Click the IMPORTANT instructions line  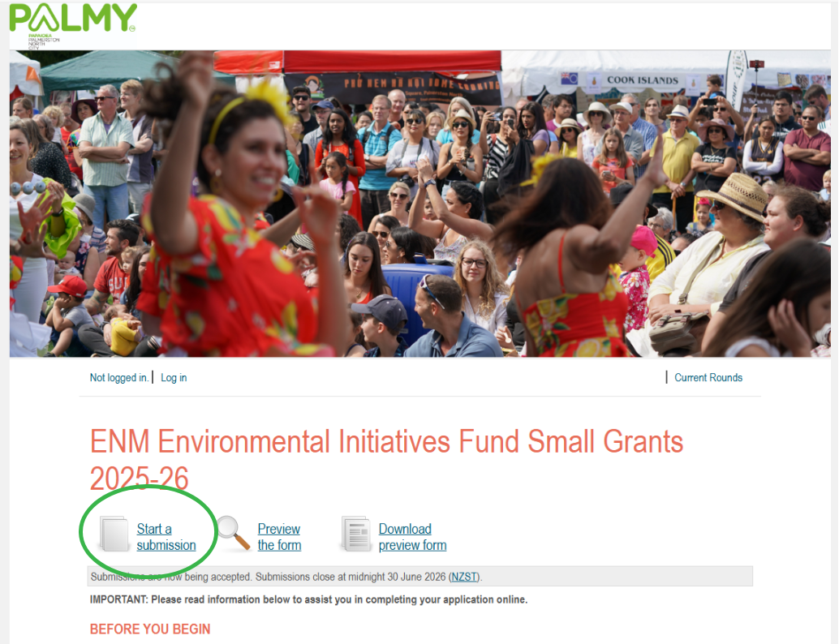(x=308, y=599)
